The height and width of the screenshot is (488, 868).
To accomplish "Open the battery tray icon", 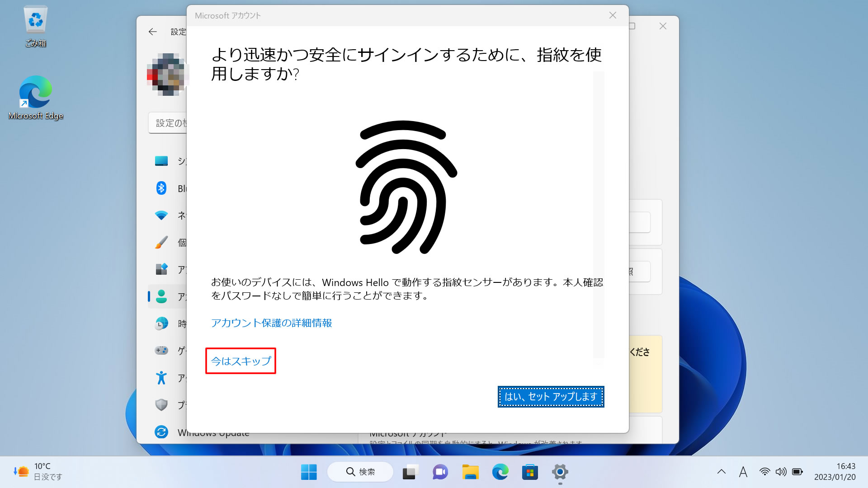I will (797, 472).
